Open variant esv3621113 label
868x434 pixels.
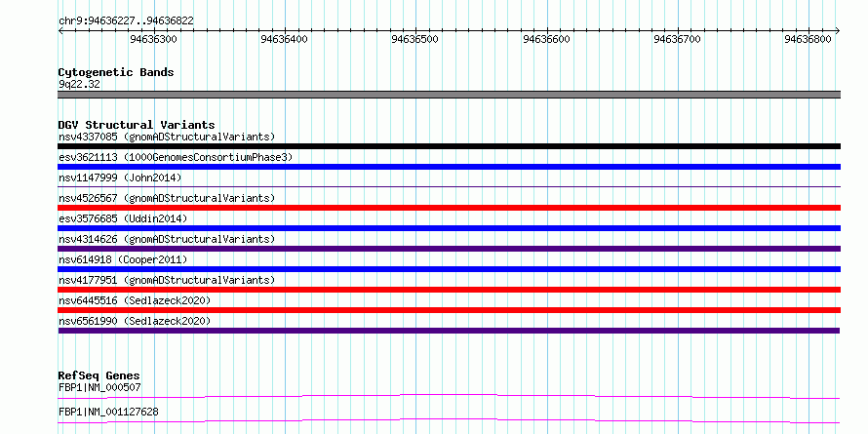pos(176,157)
